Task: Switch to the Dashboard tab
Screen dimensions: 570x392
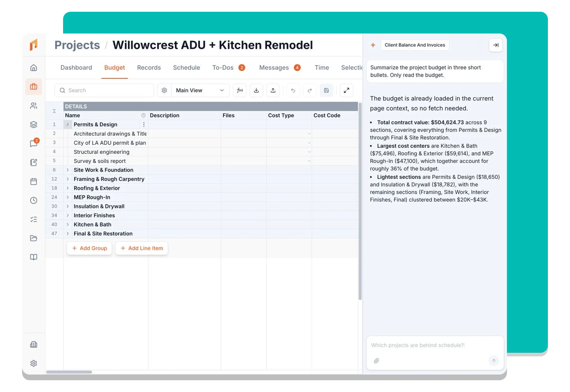Action: (76, 68)
